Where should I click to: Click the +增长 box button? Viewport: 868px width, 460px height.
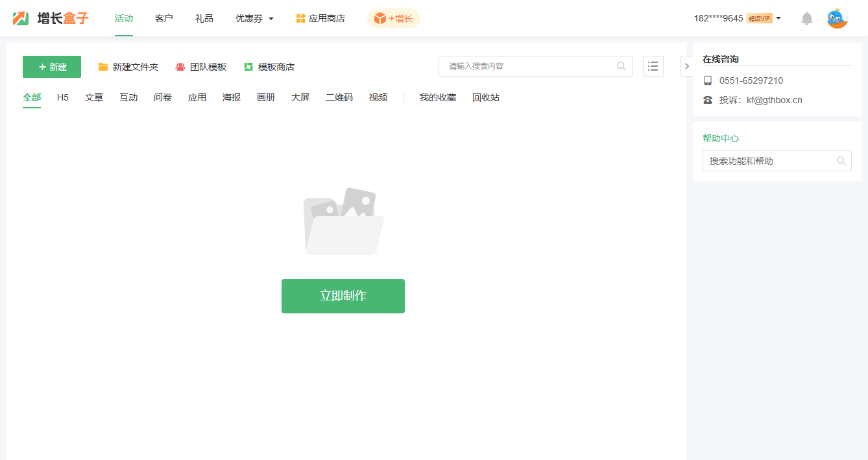point(394,18)
